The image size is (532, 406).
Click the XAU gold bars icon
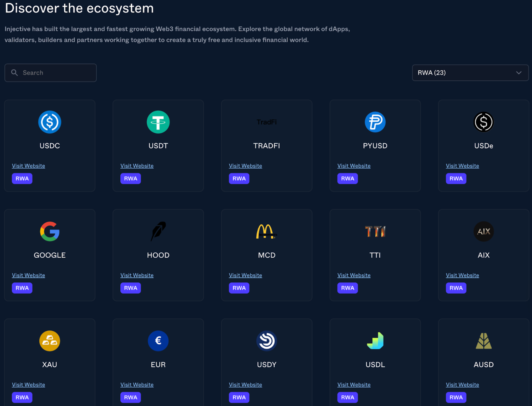(x=50, y=341)
